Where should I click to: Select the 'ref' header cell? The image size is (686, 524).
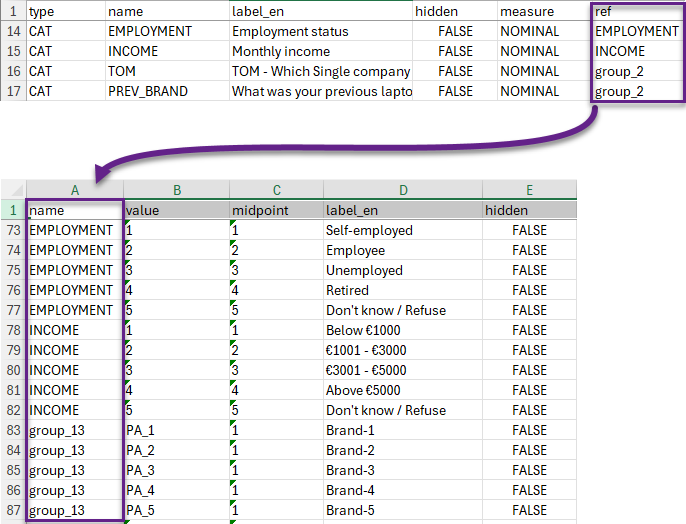click(603, 11)
